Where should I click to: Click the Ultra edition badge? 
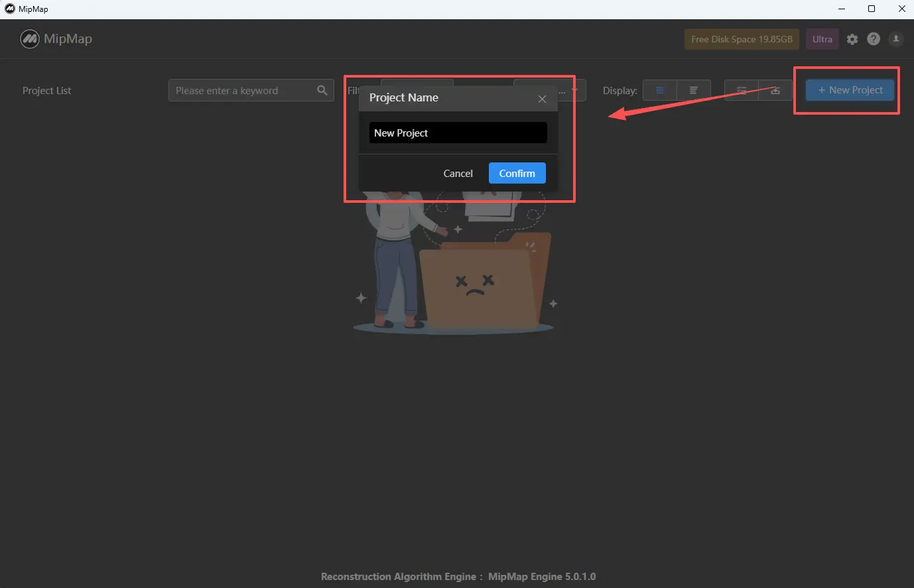click(822, 39)
